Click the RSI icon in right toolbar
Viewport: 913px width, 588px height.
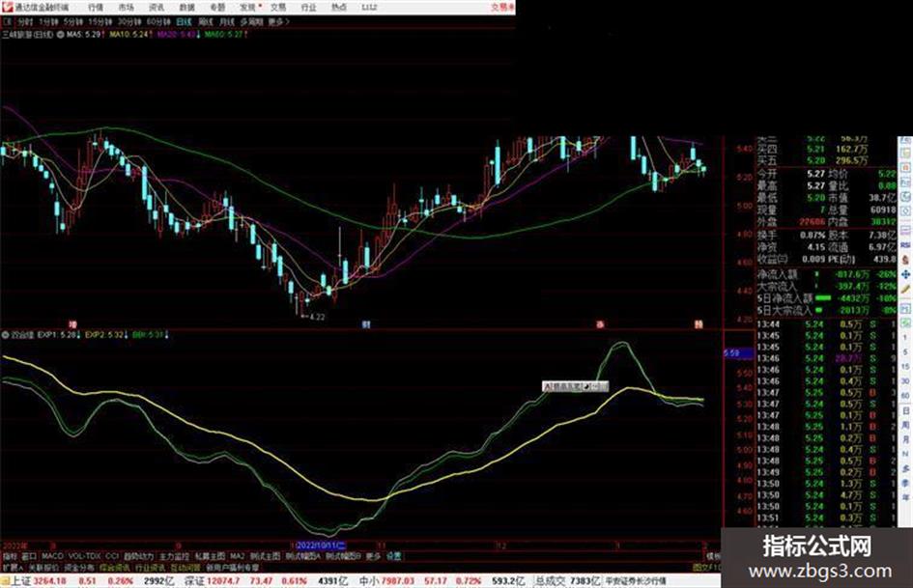[x=906, y=245]
